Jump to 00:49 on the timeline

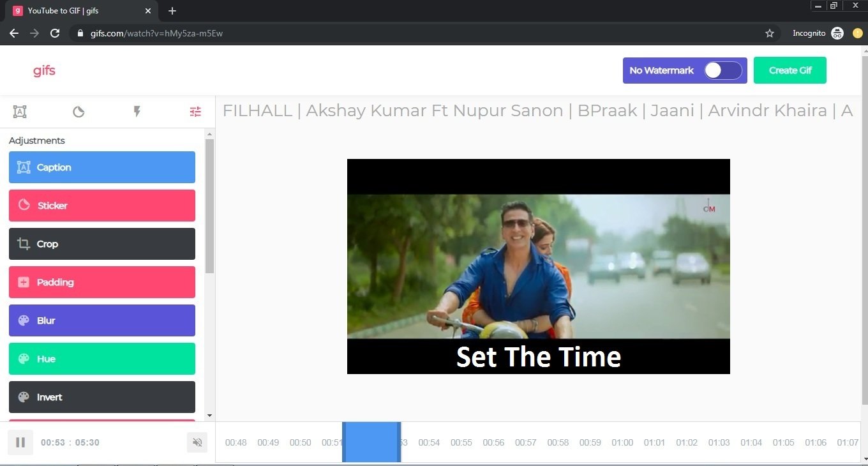pos(268,442)
